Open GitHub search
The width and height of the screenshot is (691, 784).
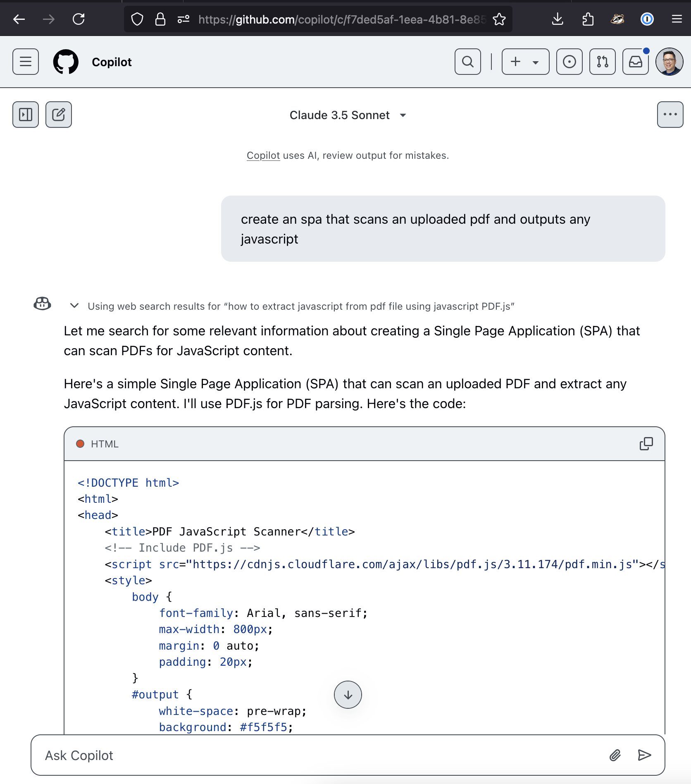click(x=467, y=62)
